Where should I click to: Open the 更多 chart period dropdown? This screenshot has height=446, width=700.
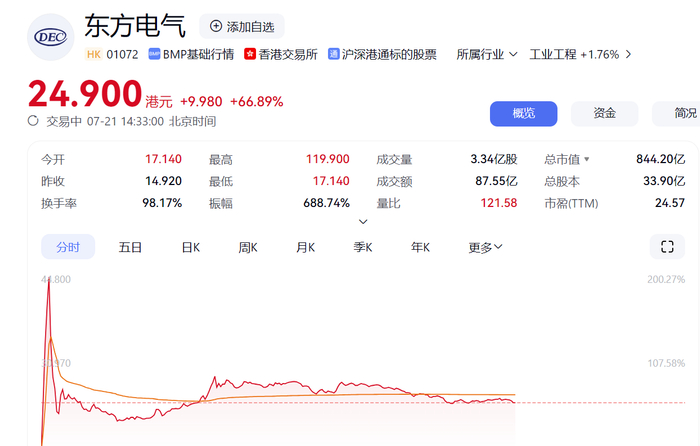coord(485,247)
